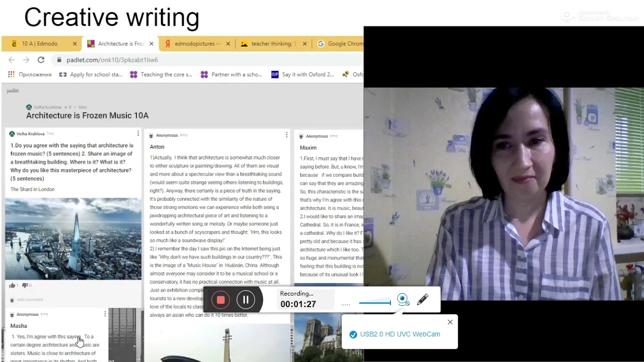Add comment under the Shard post
This screenshot has height=362, width=644.
pyautogui.click(x=30, y=300)
